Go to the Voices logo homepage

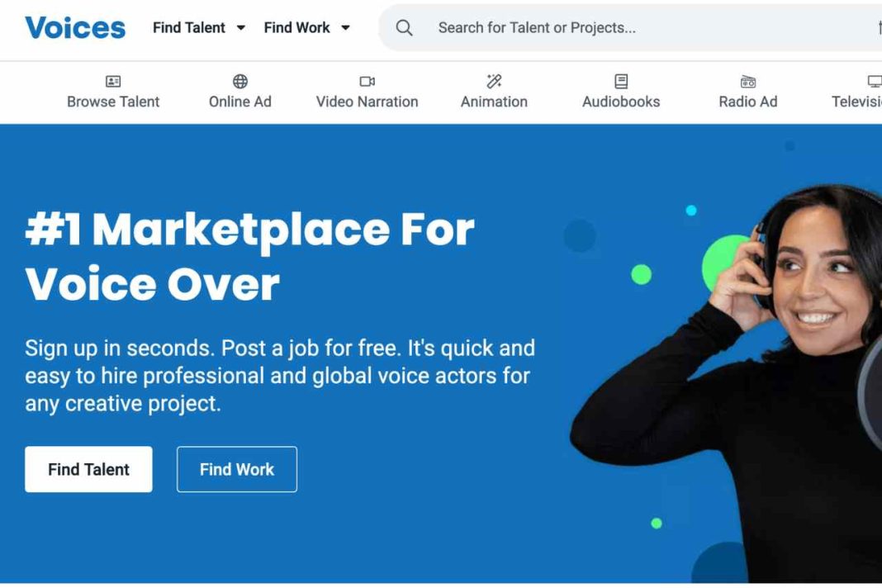click(x=75, y=28)
